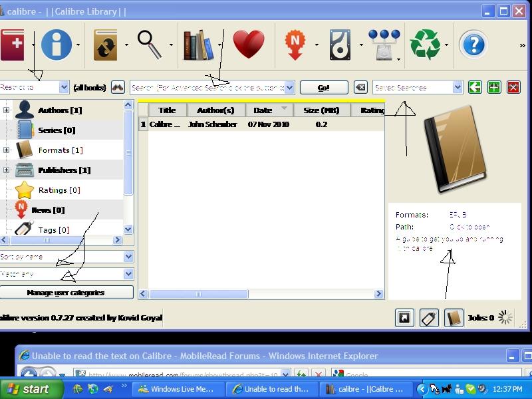Click the Save to disk icon

point(340,45)
